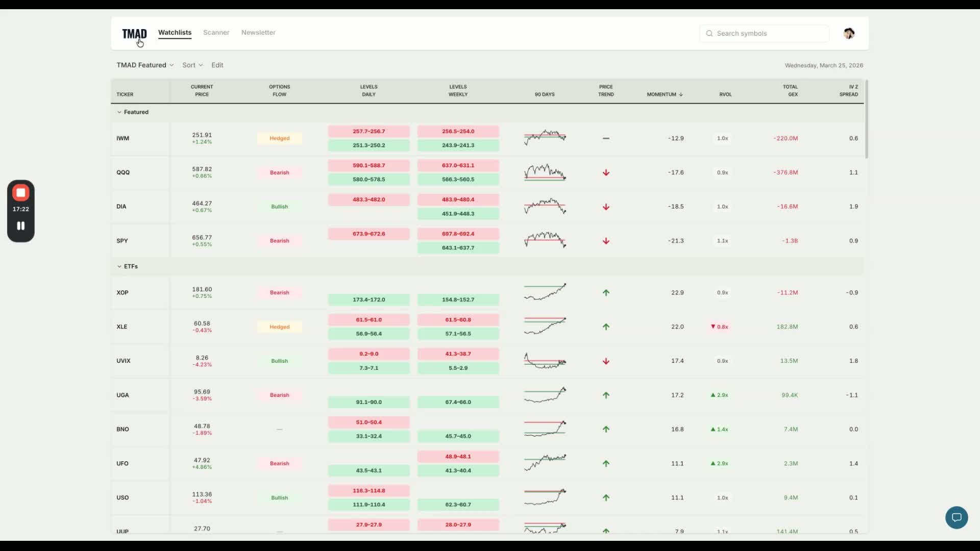This screenshot has height=551, width=980.
Task: Click the table's vertical scrollbar
Action: 866,119
